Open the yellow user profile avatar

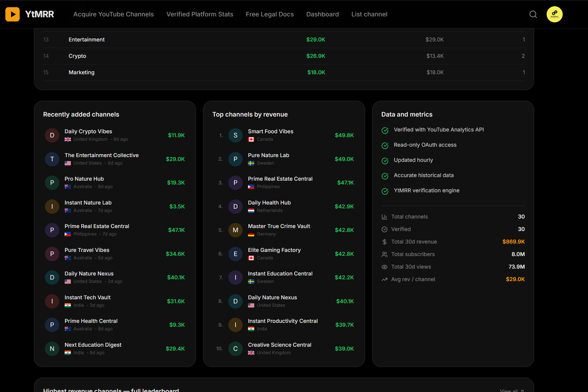point(554,14)
